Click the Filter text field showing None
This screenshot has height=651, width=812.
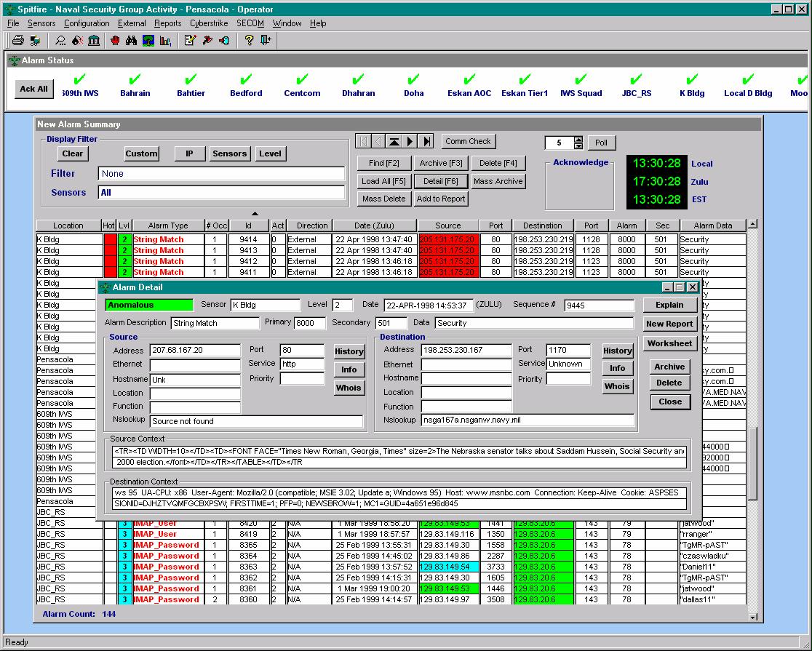pos(222,174)
